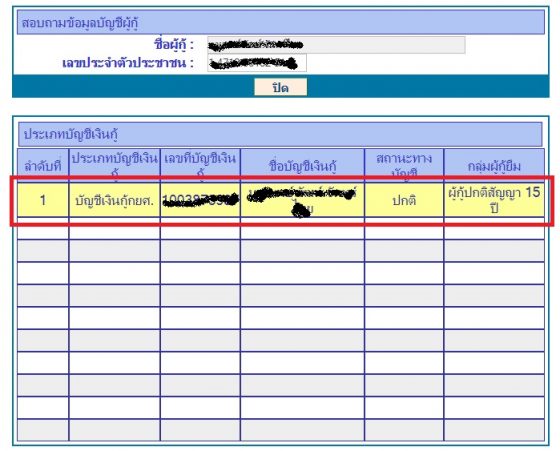Click the สอบถามข้อมูลบัญชีผู้กู้ section title
The image size is (560, 451).
click(80, 23)
